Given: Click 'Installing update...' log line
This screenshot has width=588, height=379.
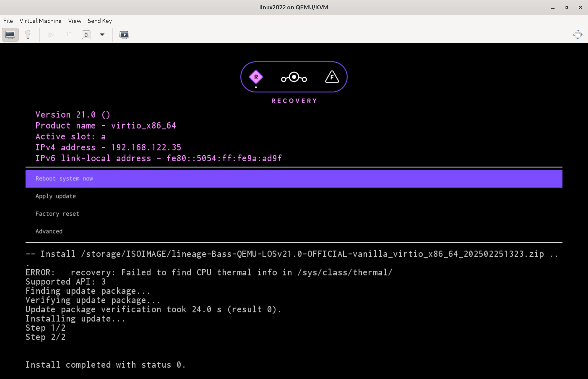Looking at the screenshot, I should (75, 319).
